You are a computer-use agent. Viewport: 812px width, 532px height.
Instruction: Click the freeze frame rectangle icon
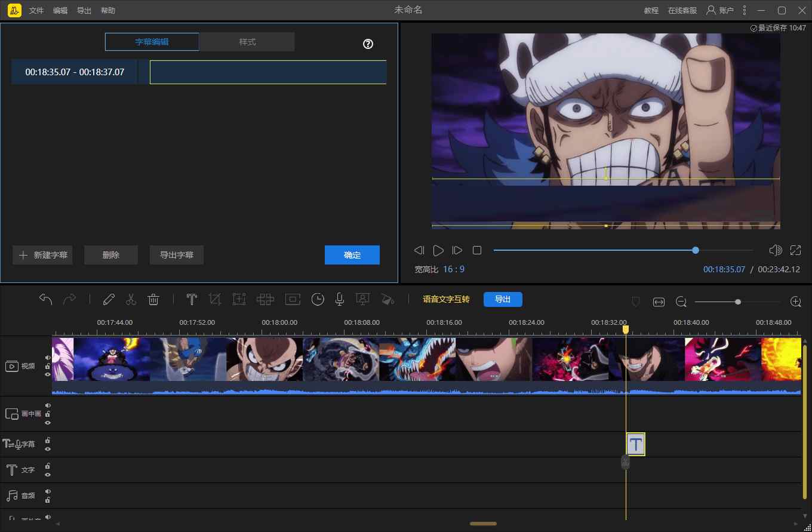[x=293, y=299]
